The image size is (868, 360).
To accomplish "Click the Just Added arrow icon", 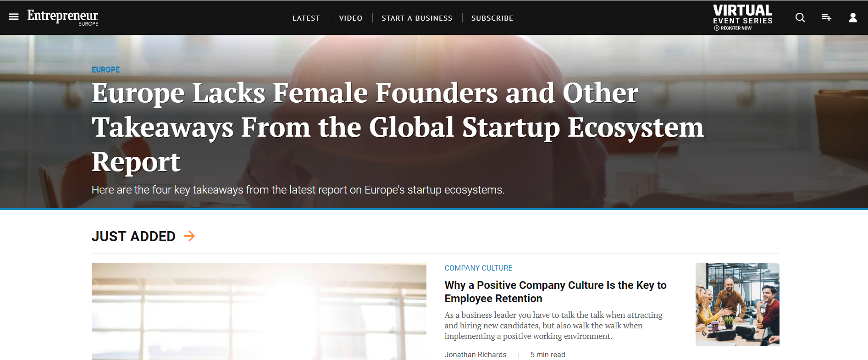I will (x=189, y=236).
